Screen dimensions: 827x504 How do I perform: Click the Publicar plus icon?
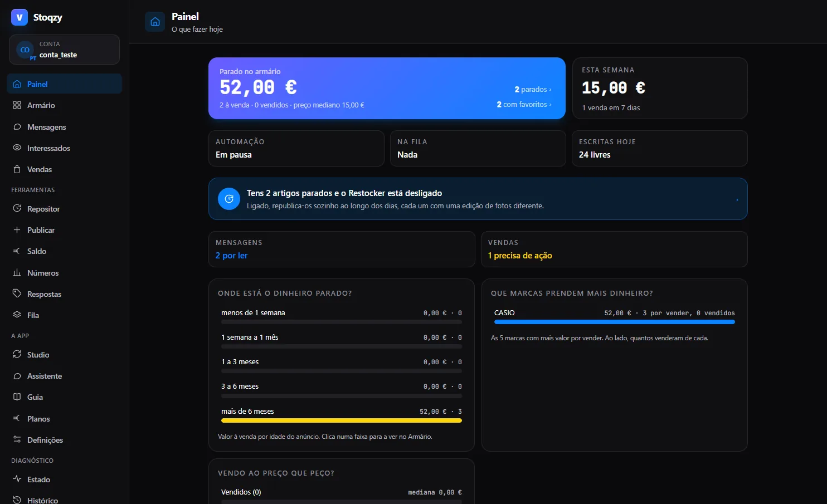click(17, 230)
